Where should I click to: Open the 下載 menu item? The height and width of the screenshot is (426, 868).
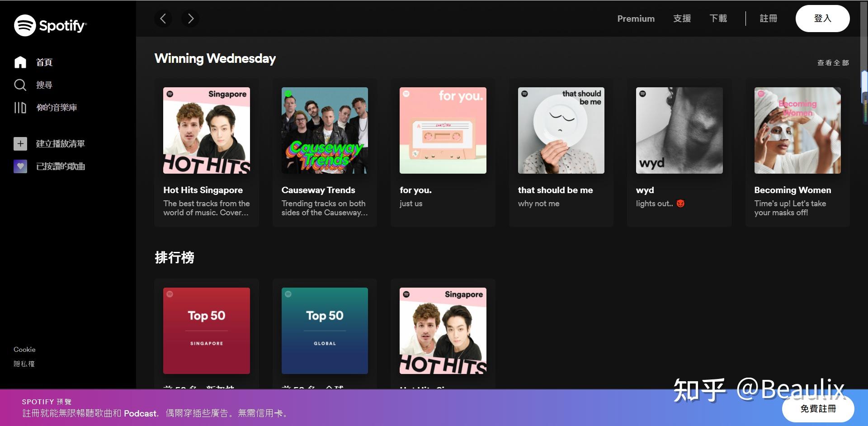[x=718, y=19]
